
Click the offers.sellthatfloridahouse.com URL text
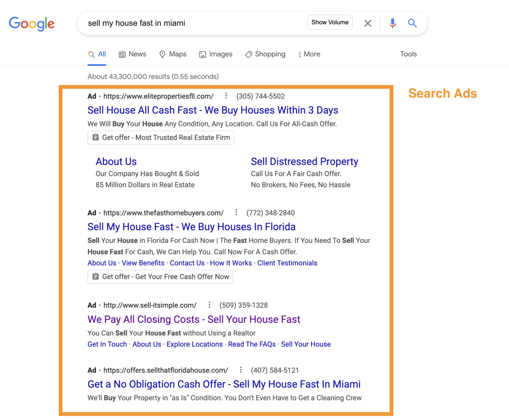166,370
